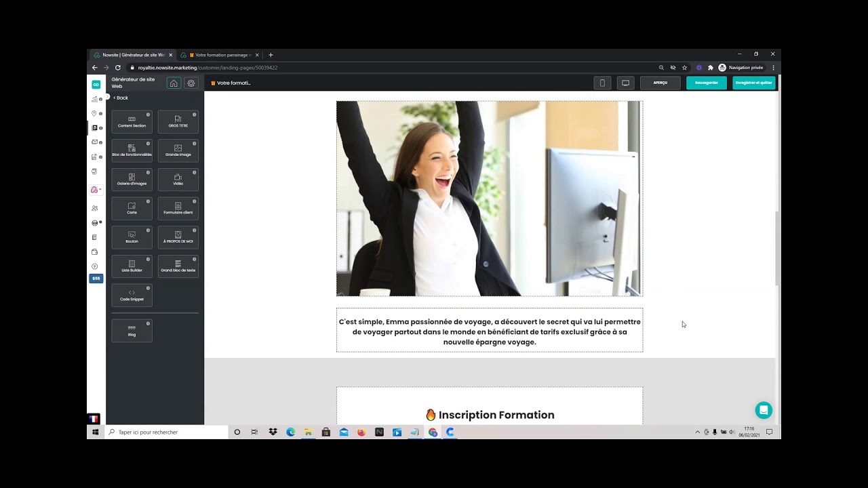
Task: Open Chrome three-dot menu
Action: pyautogui.click(x=773, y=68)
